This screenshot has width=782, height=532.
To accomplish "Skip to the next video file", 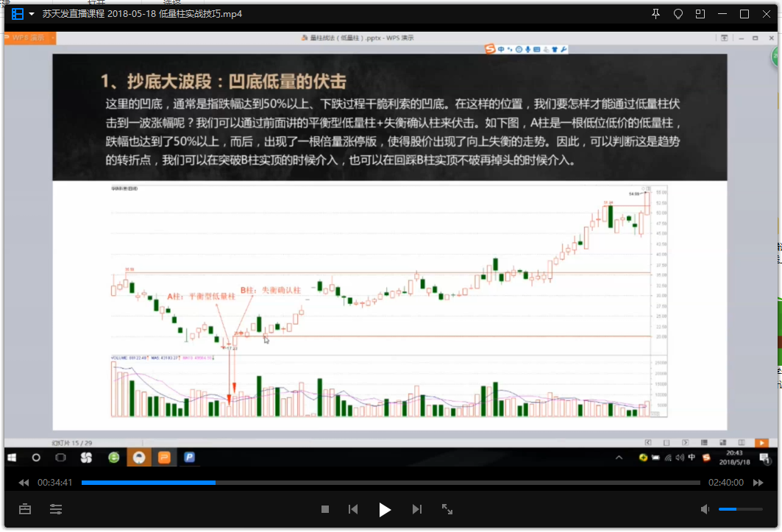I will (x=417, y=509).
